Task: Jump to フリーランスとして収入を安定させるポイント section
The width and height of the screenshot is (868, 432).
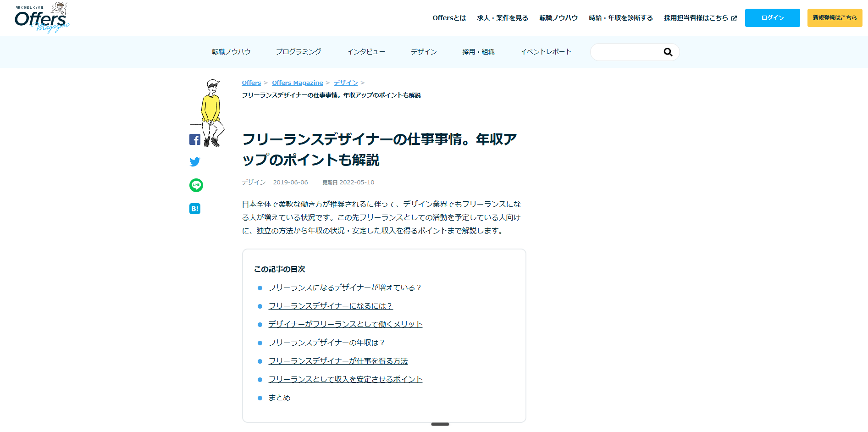Action: pyautogui.click(x=346, y=379)
